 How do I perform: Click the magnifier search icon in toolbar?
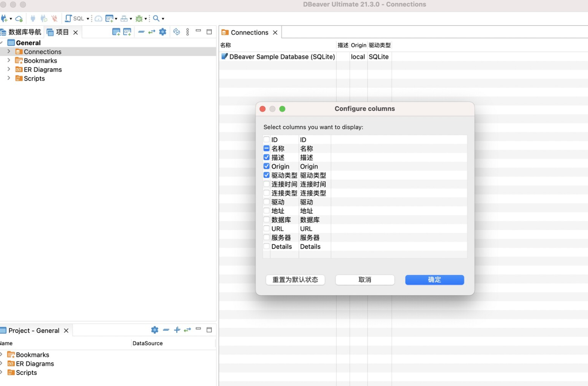point(156,19)
